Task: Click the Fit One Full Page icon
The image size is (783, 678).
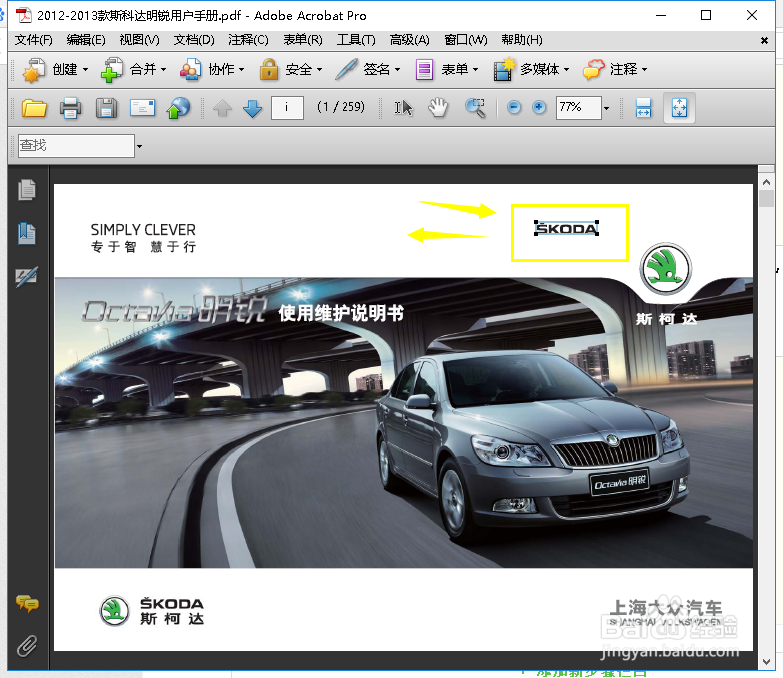Action: [x=680, y=108]
